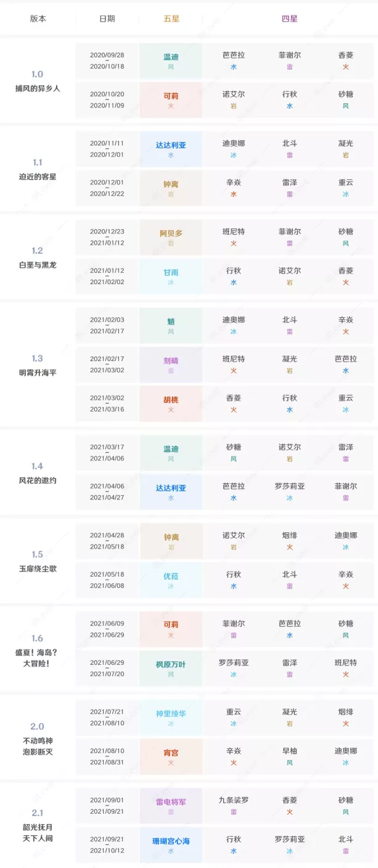The image size is (378, 868).
Task: Select version 1.3 明霄升海平 label
Action: click(x=38, y=365)
